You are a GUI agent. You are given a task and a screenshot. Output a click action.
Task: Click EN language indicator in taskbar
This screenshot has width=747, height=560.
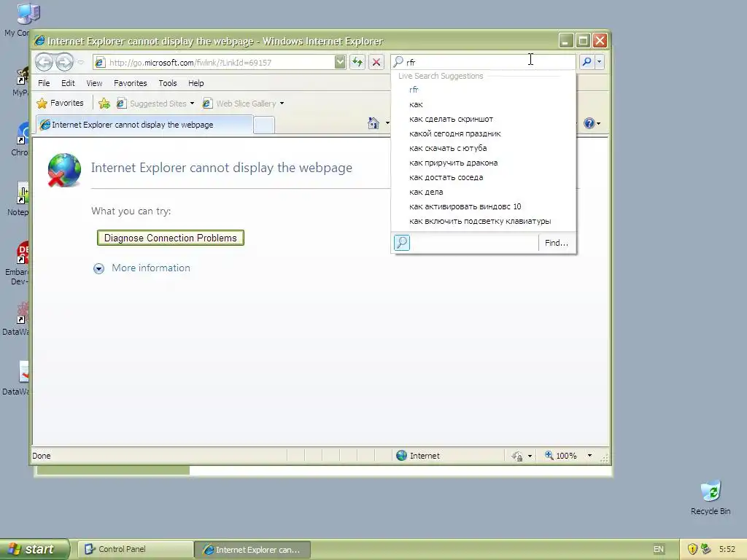click(659, 550)
